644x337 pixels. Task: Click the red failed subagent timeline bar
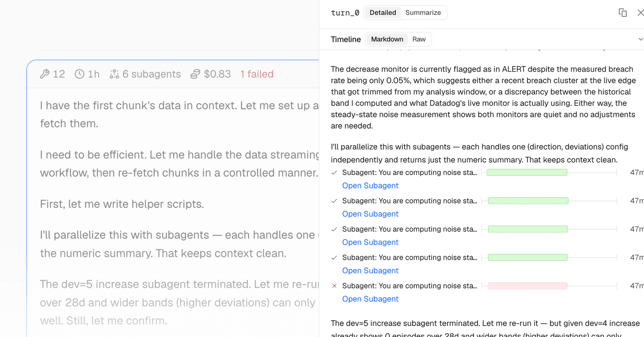528,286
